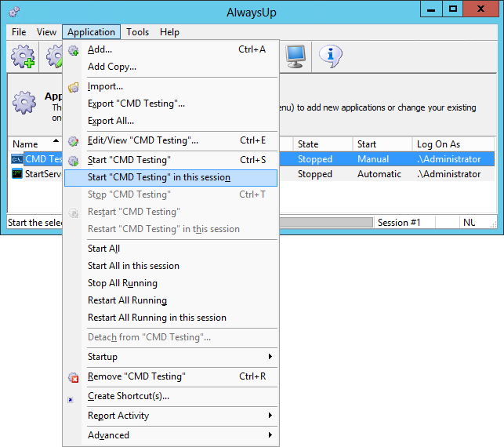Click the CMD Testing row command prompt icon
The height and width of the screenshot is (447, 504).
tap(17, 159)
